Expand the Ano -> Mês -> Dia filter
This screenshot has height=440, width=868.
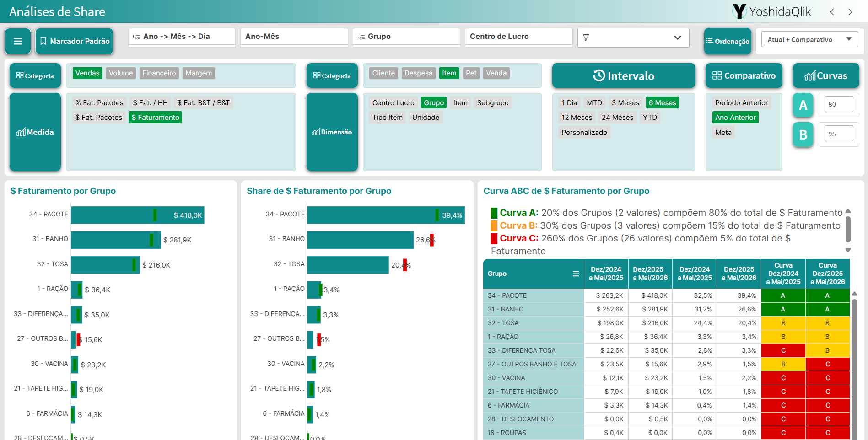point(182,37)
